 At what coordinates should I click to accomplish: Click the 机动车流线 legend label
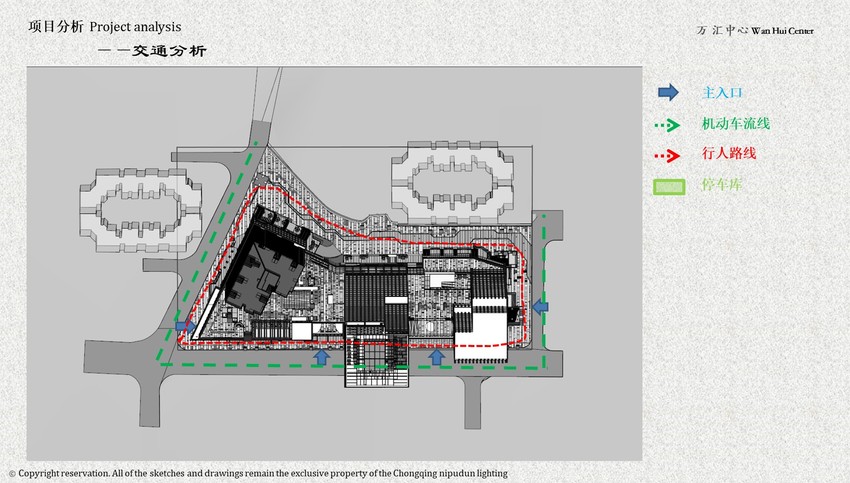tap(736, 124)
